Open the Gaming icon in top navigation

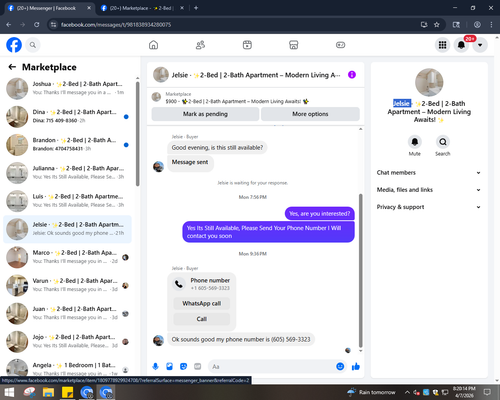point(340,45)
